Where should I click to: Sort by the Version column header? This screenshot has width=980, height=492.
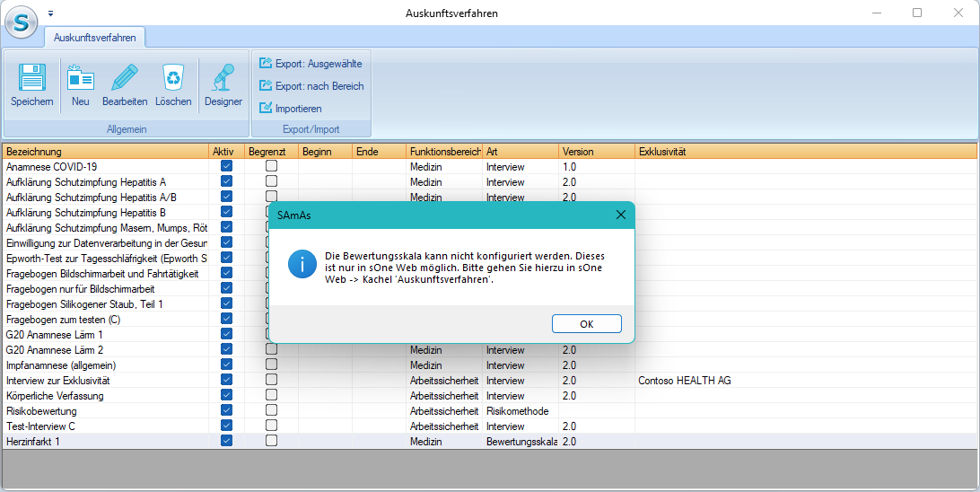point(597,152)
